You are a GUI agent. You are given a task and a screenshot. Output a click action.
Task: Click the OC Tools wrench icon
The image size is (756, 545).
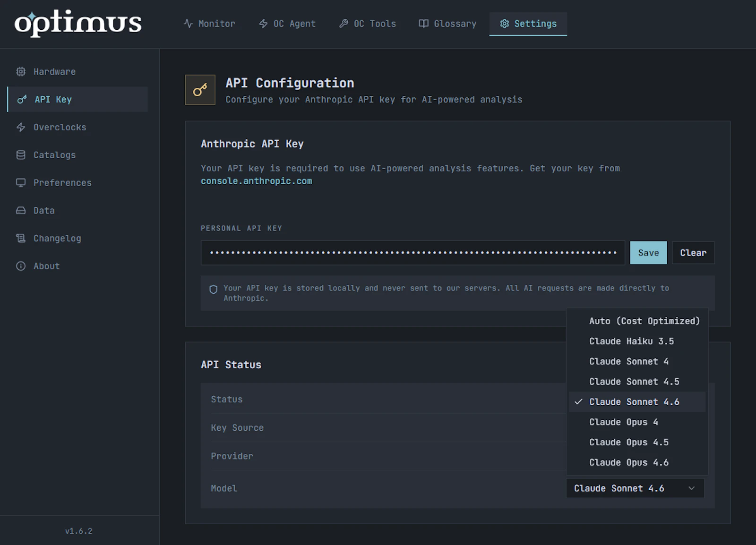coord(344,24)
